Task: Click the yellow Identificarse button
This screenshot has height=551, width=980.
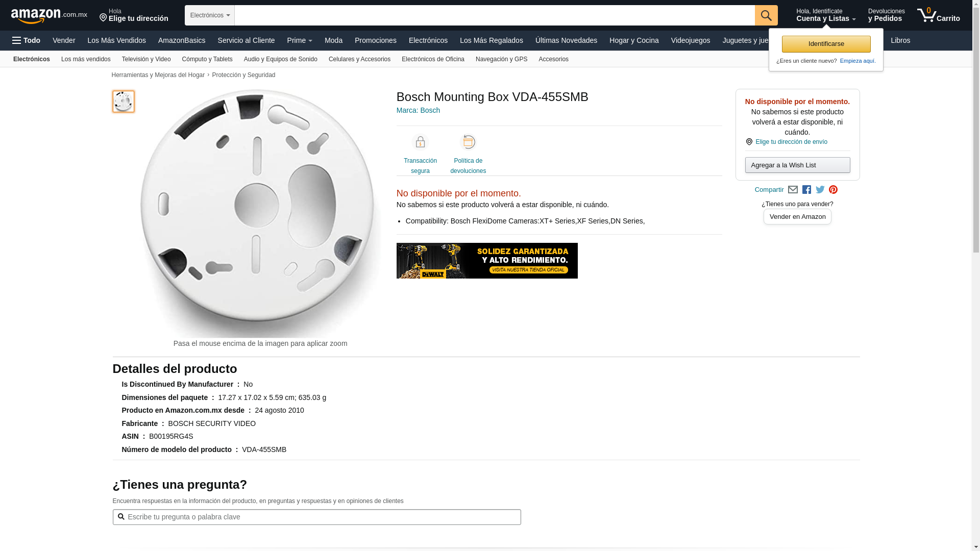Action: coord(826,44)
